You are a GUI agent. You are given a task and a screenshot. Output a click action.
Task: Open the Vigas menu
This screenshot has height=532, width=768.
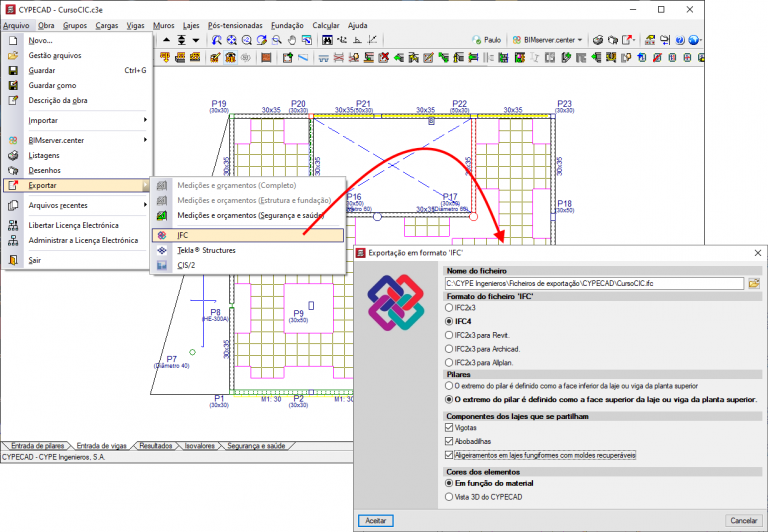click(x=136, y=25)
